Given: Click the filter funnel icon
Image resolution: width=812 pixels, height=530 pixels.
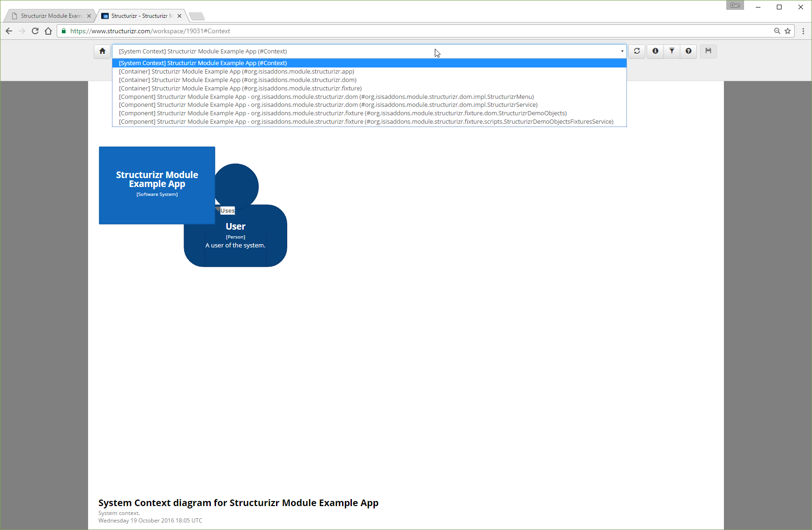Looking at the screenshot, I should click(x=672, y=51).
